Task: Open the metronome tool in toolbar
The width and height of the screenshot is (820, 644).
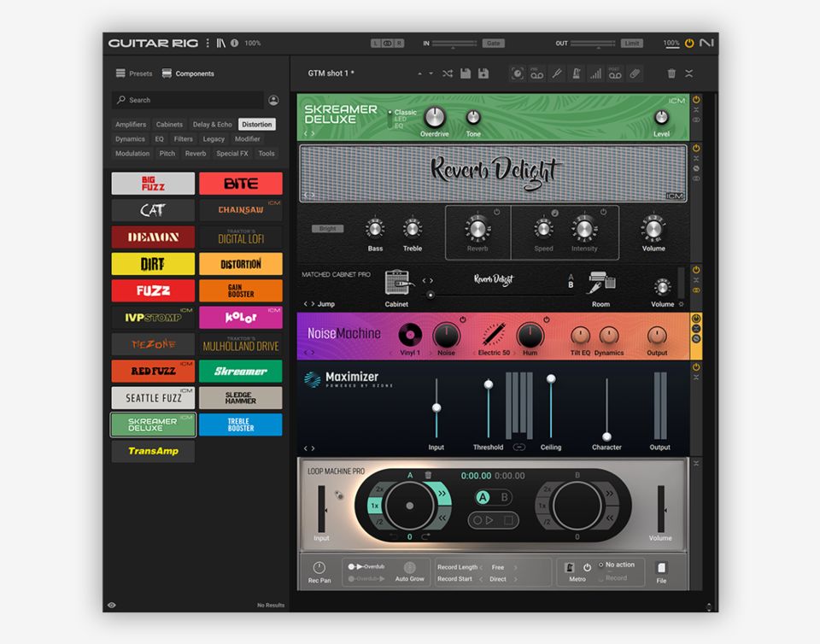Action: click(x=577, y=73)
